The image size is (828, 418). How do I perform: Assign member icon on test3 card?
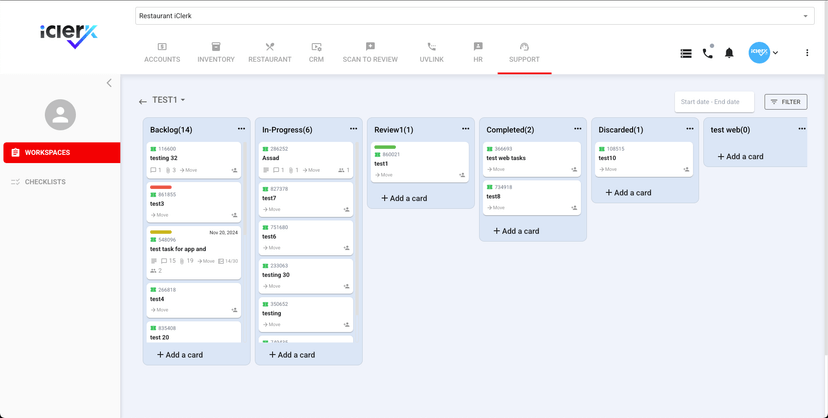pyautogui.click(x=235, y=215)
